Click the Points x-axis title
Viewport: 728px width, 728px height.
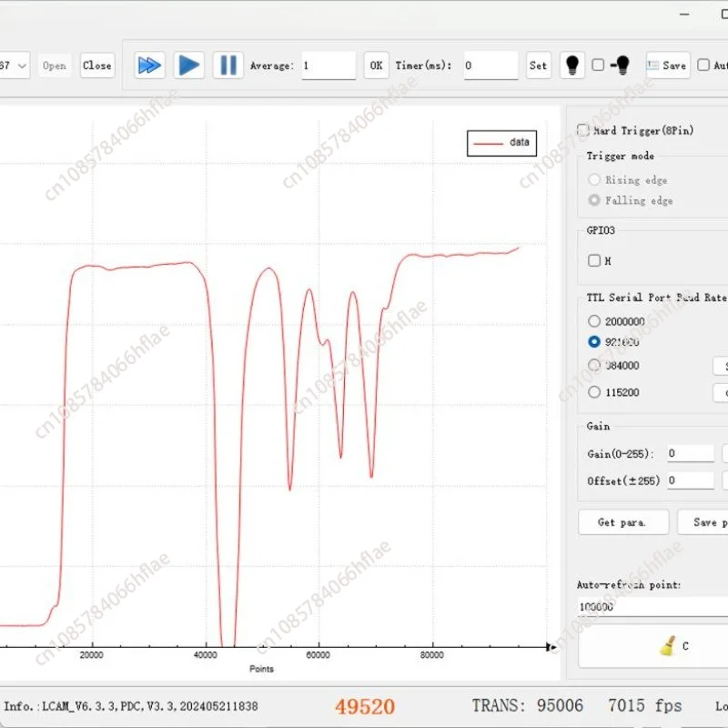tap(261, 669)
